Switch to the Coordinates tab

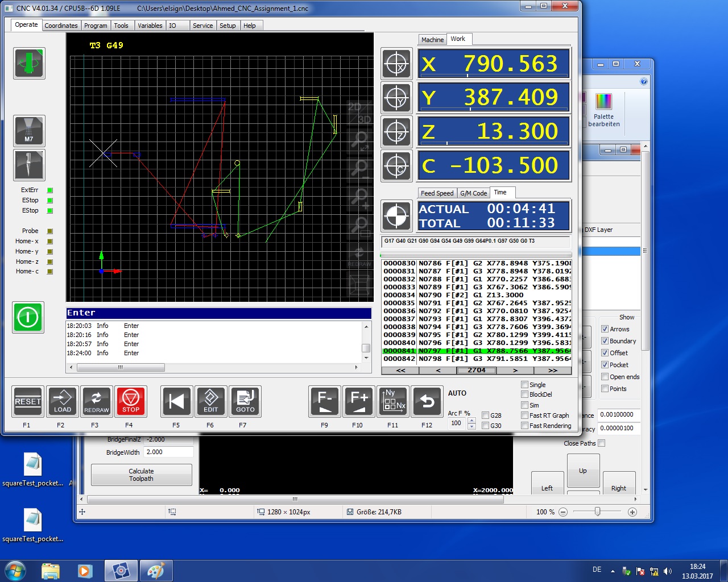[61, 26]
